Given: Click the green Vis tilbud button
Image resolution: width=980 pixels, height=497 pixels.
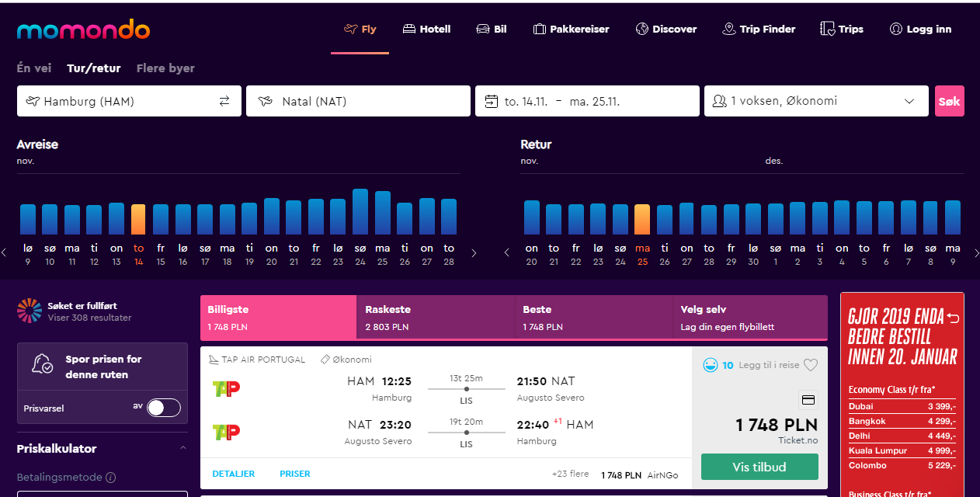Looking at the screenshot, I should click(759, 467).
